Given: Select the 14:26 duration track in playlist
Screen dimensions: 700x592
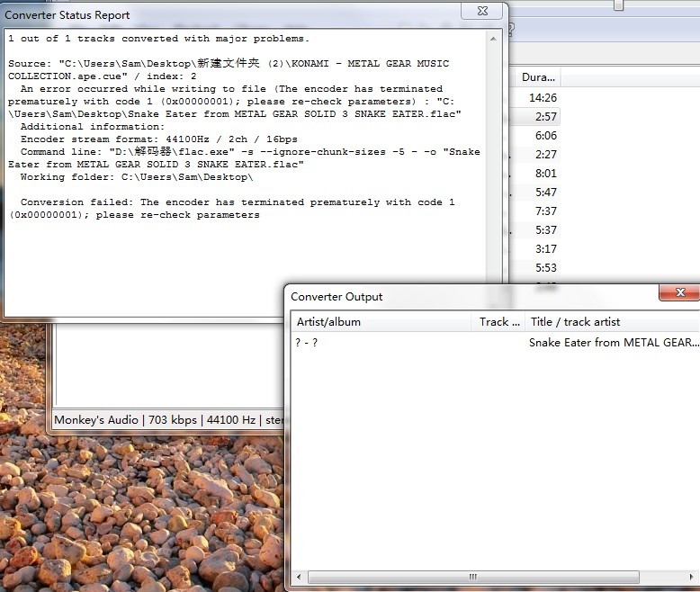Looking at the screenshot, I should pos(543,98).
